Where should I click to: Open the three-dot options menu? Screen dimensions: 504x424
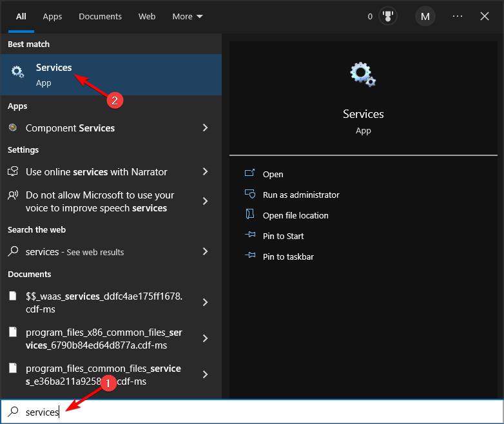point(457,16)
